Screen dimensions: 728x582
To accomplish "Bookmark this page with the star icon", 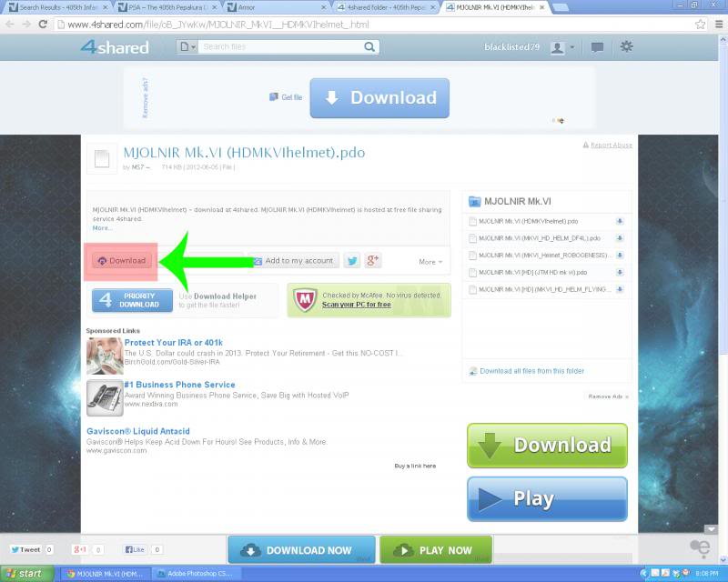I will click(700, 25).
